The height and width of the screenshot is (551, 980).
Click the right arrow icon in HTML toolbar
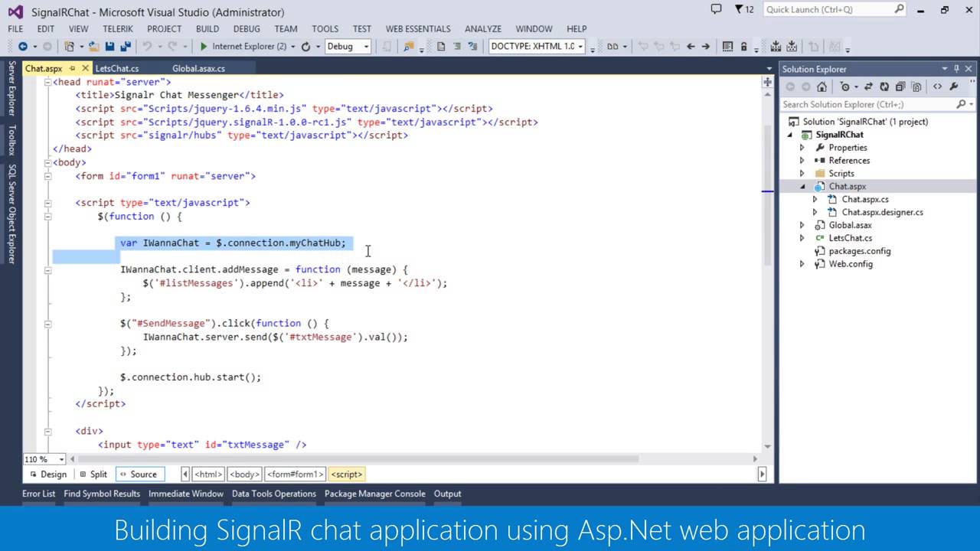coord(706,47)
